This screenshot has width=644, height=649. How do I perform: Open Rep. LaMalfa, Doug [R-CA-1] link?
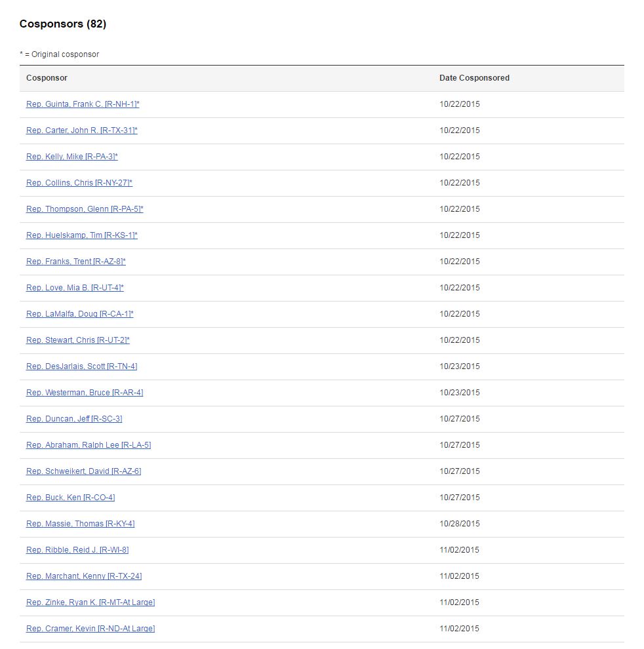click(80, 314)
